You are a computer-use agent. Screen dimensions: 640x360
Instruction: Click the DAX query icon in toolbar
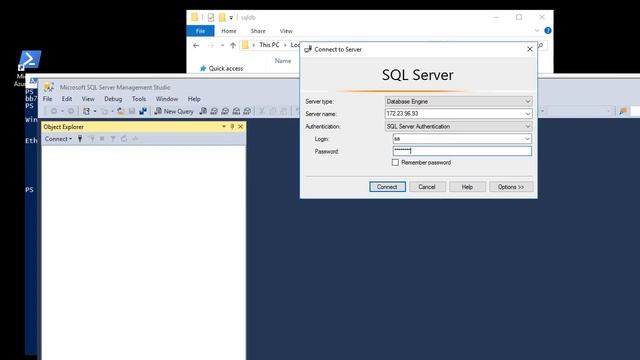(247, 111)
